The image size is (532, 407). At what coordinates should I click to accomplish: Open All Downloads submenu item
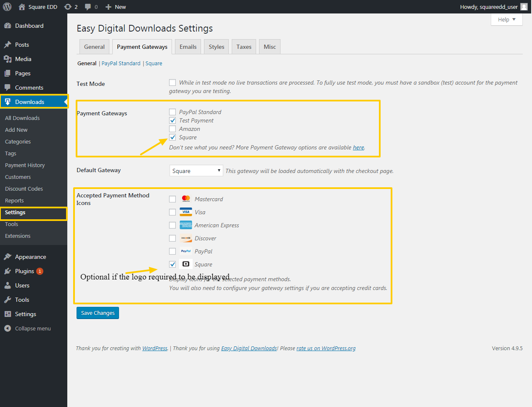[22, 118]
